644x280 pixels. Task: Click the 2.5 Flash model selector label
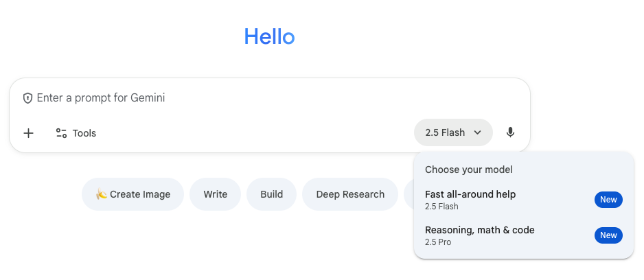point(444,133)
